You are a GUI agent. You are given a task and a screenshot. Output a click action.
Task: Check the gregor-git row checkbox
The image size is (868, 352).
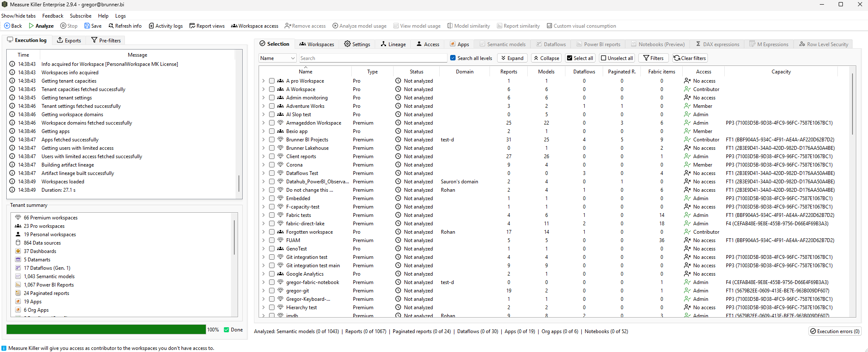272,290
